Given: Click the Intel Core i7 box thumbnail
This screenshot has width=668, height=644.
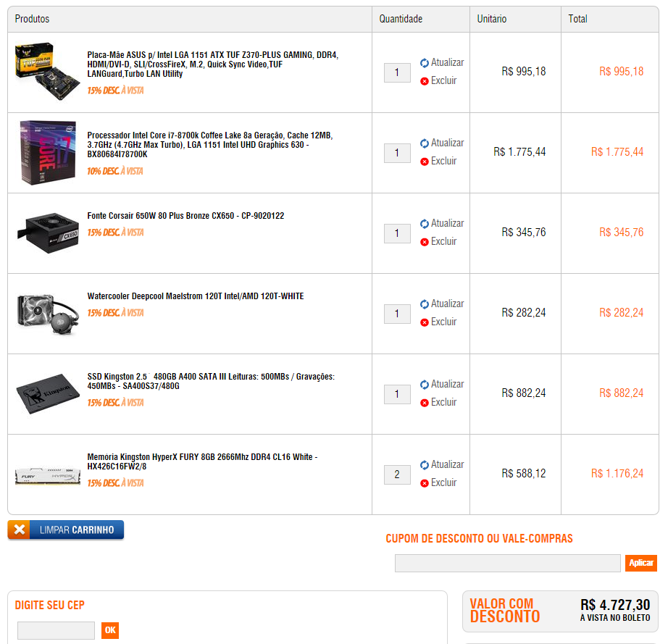Looking at the screenshot, I should click(48, 152).
